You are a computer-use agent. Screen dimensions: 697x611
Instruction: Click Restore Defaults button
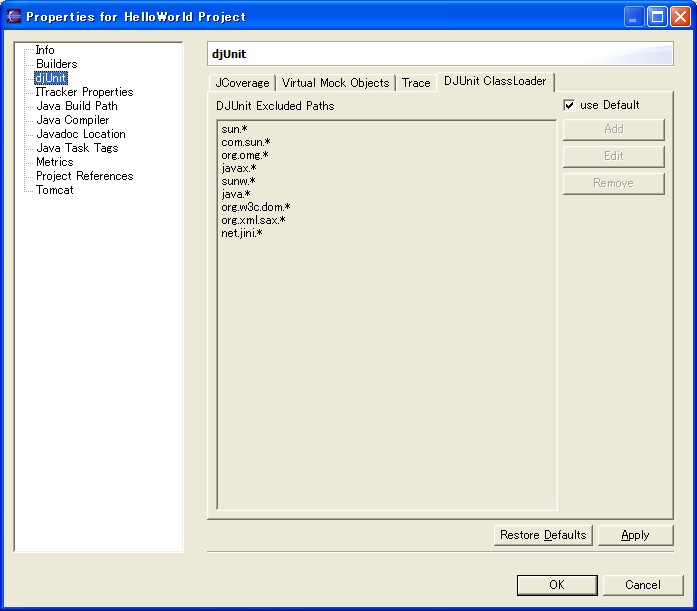543,535
